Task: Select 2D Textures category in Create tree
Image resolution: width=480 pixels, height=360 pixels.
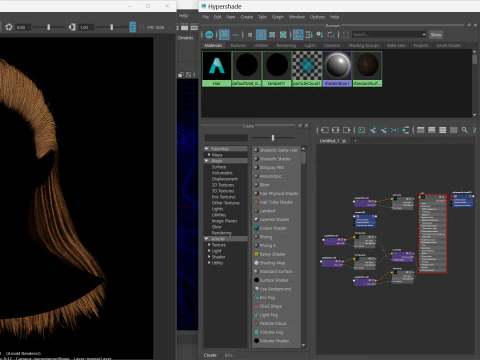Action: pos(223,185)
